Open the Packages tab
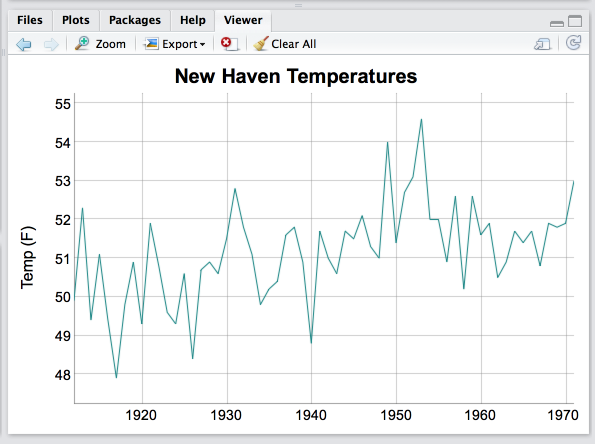This screenshot has width=595, height=444. [x=135, y=20]
